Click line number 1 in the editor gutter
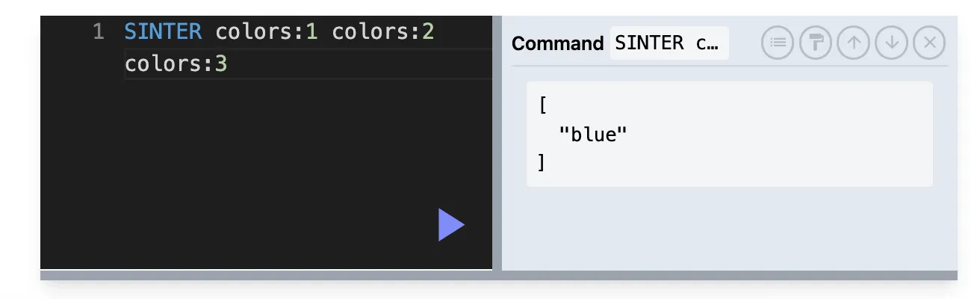This screenshot has height=299, width=980. tap(98, 32)
